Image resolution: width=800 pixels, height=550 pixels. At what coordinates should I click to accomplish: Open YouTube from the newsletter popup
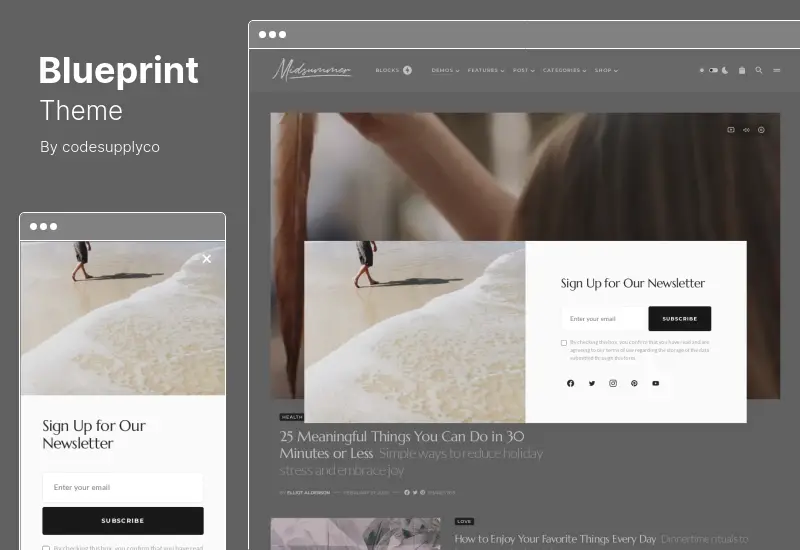tap(656, 383)
